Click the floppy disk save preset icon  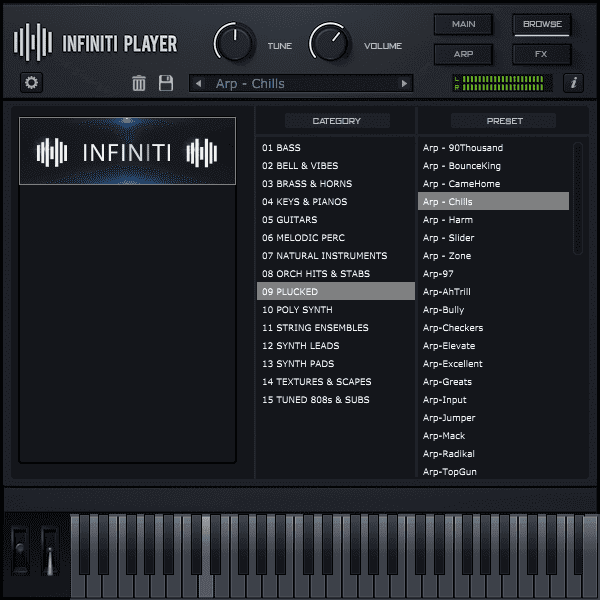166,83
